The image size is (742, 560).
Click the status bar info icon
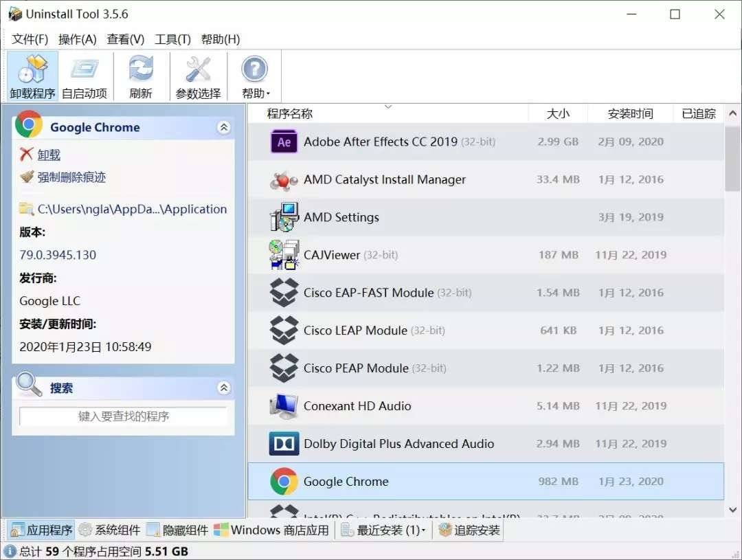[10, 552]
